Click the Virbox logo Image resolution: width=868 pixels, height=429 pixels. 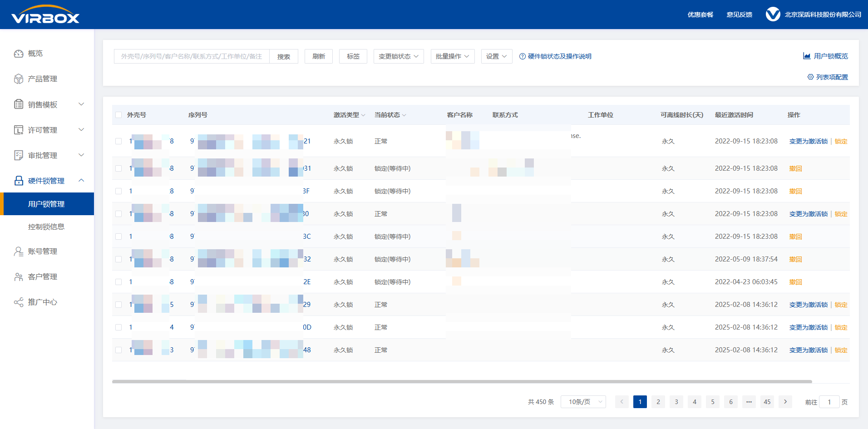(x=45, y=15)
